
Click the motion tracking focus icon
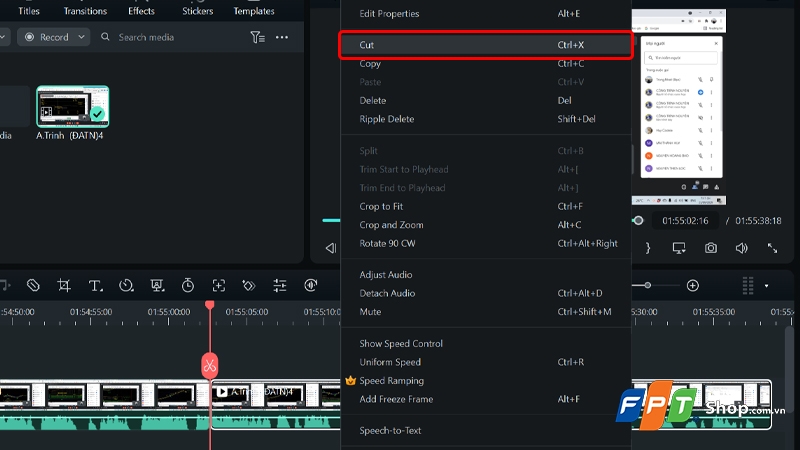(219, 286)
